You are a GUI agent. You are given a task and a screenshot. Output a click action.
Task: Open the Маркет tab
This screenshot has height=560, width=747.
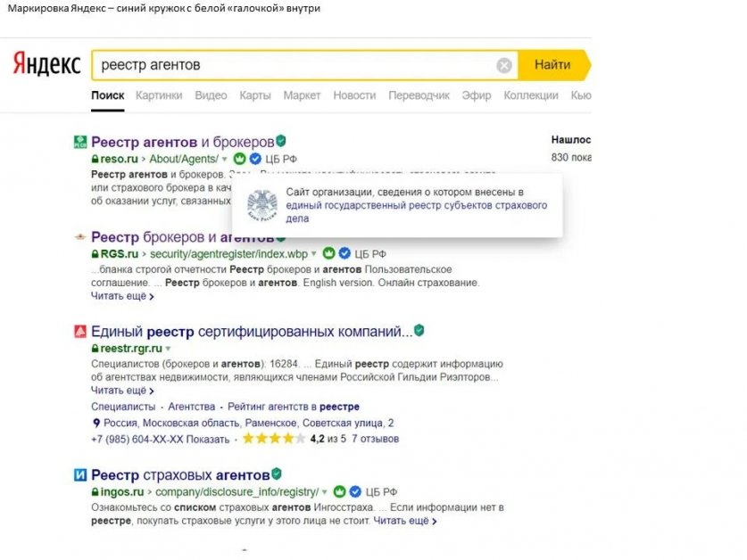click(x=302, y=95)
